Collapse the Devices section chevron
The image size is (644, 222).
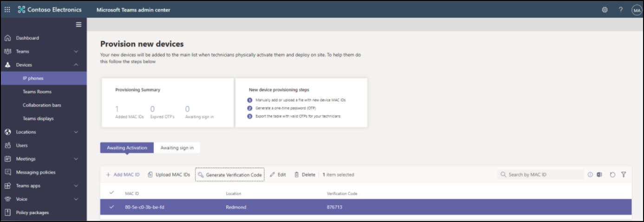pyautogui.click(x=76, y=65)
